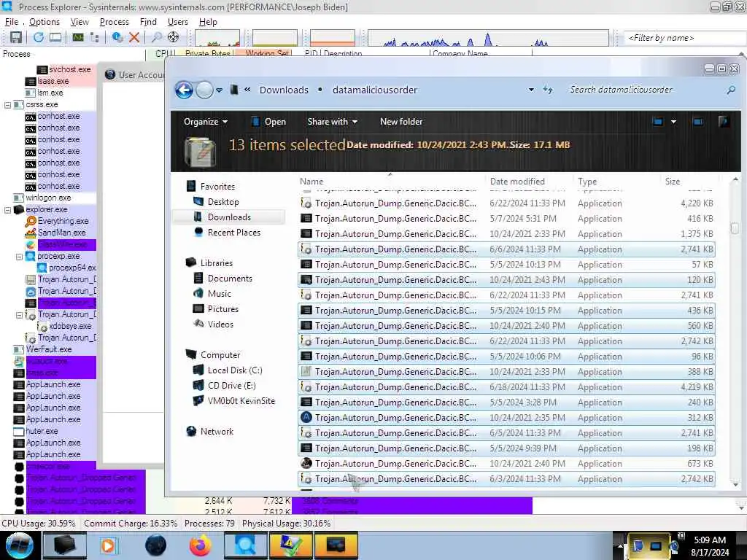Viewport: 747px width, 560px height.
Task: Click the Back arrow in the Explorer window
Action: click(184, 90)
